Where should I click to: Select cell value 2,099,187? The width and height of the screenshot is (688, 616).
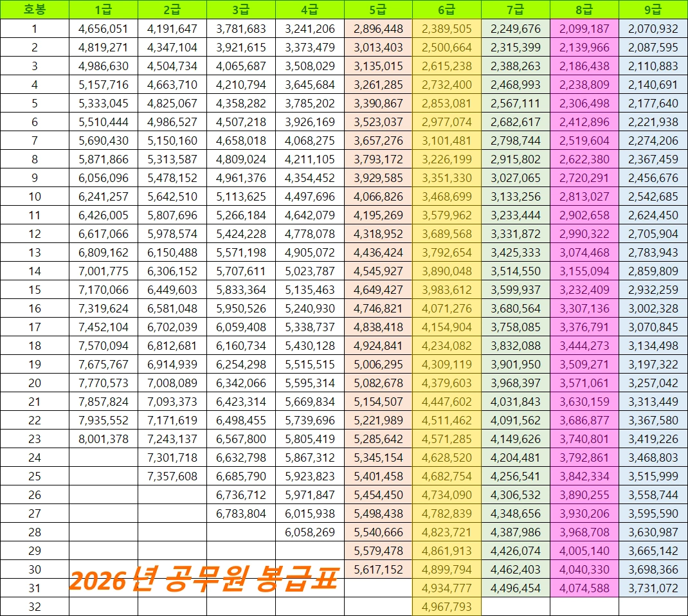584,29
